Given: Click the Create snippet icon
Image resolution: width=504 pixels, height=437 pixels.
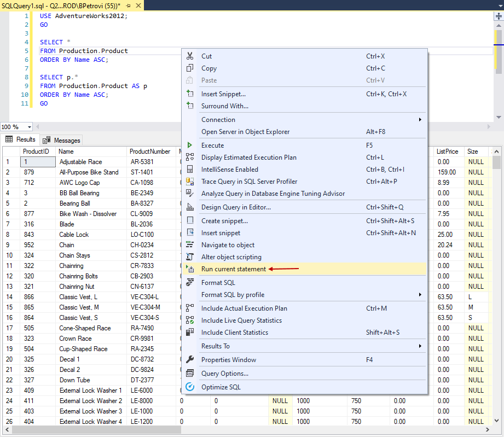Looking at the screenshot, I should point(190,221).
